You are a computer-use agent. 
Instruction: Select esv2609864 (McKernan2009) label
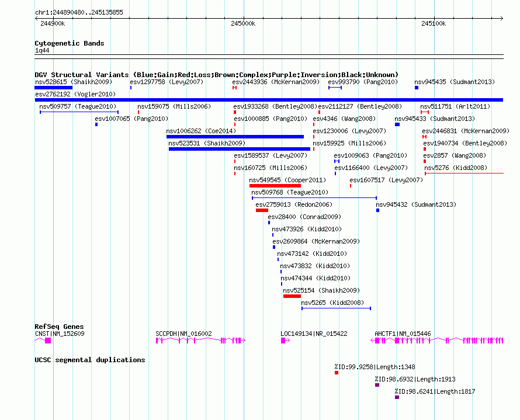pos(316,241)
